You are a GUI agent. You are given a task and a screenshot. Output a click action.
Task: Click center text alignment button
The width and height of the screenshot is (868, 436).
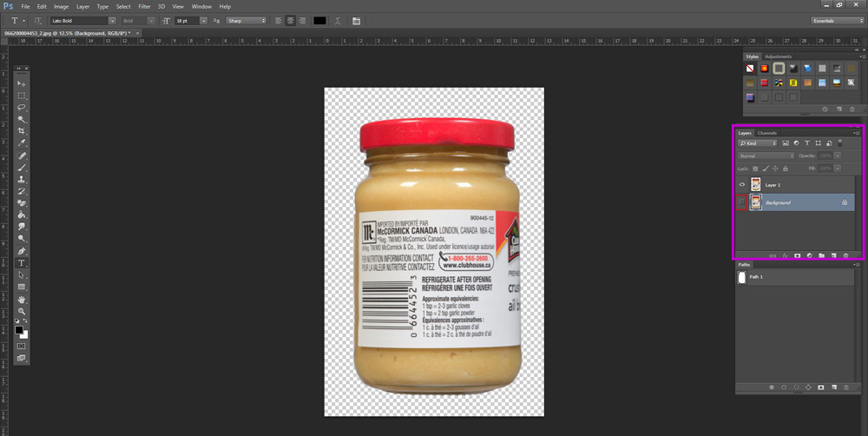point(290,20)
